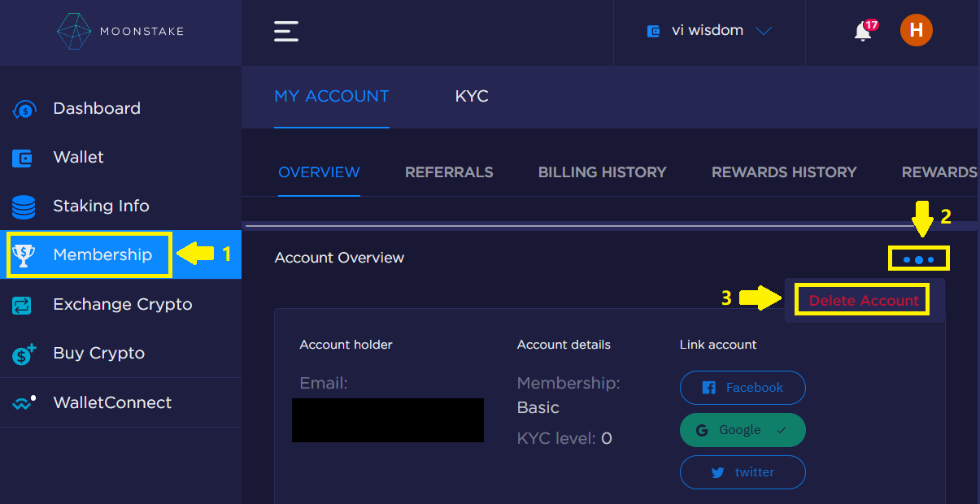Link Facebook account button
Viewport: 980px width, 504px height.
743,388
